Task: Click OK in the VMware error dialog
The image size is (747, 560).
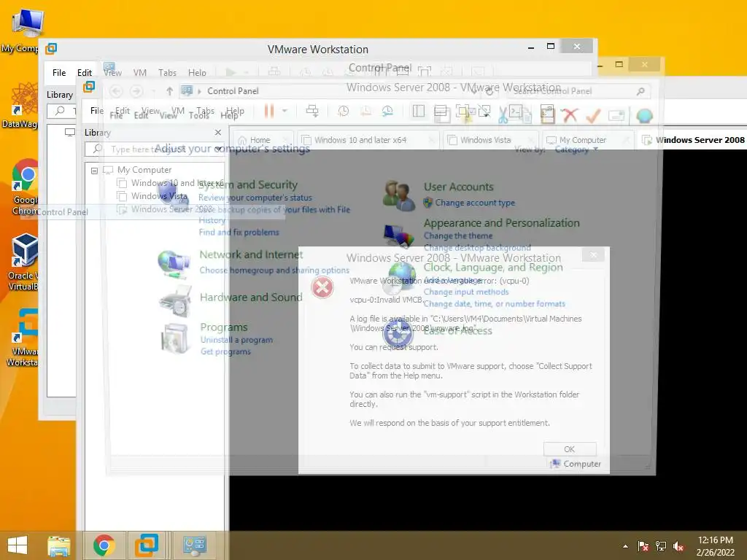Action: click(569, 449)
